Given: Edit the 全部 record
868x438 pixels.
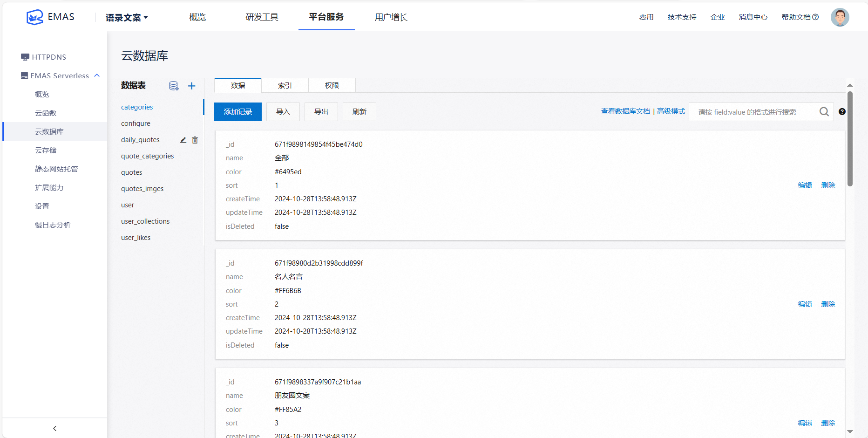Looking at the screenshot, I should [x=805, y=185].
